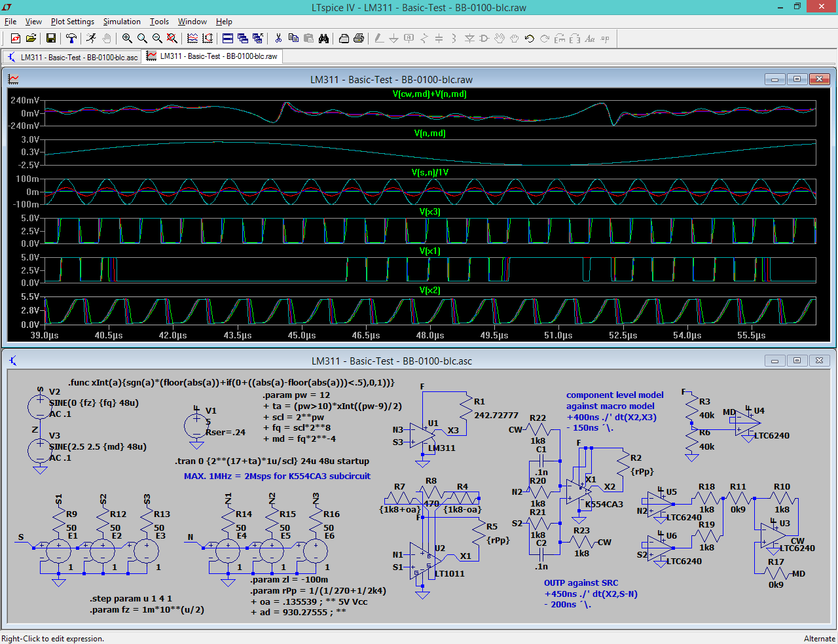Switch to the BB-0100-blc.asc tab
The image size is (838, 644).
73,57
